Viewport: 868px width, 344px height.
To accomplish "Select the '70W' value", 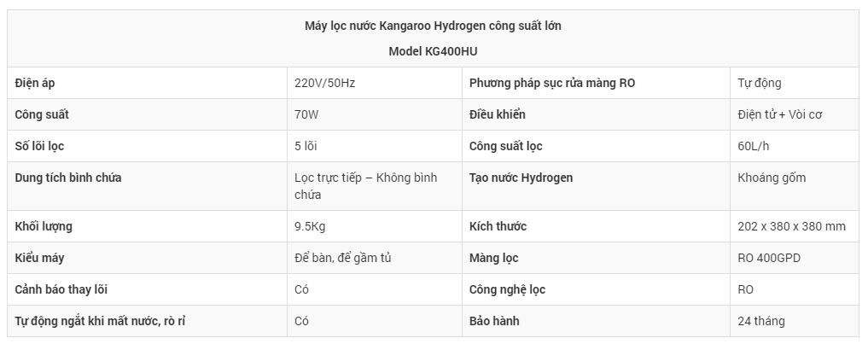I will coord(306,114).
